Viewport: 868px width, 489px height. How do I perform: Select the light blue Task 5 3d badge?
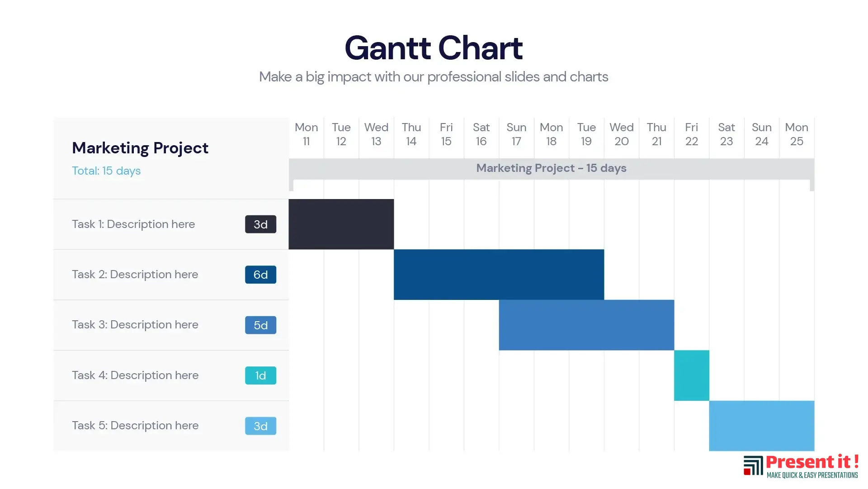point(260,426)
